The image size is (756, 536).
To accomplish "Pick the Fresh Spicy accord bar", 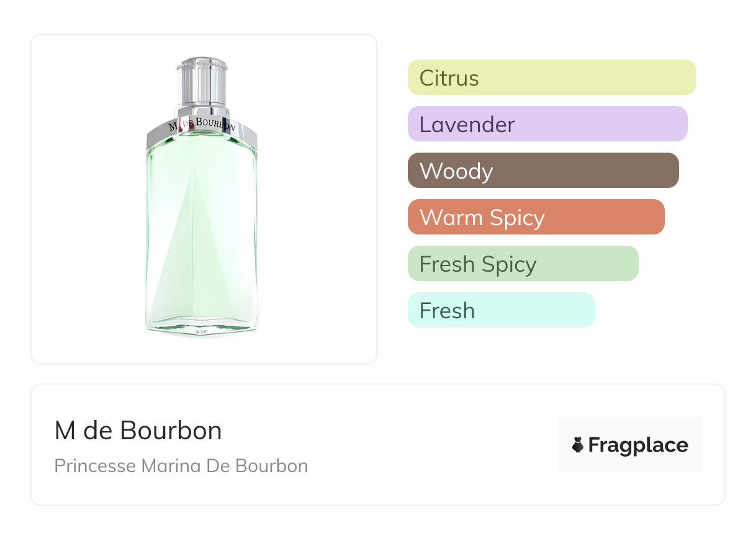I will point(523,264).
